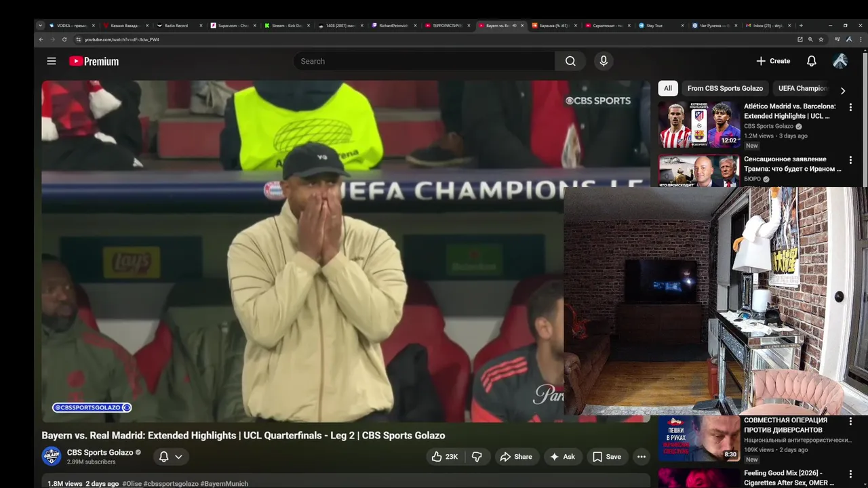Click into the YouTube search field

pyautogui.click(x=424, y=61)
